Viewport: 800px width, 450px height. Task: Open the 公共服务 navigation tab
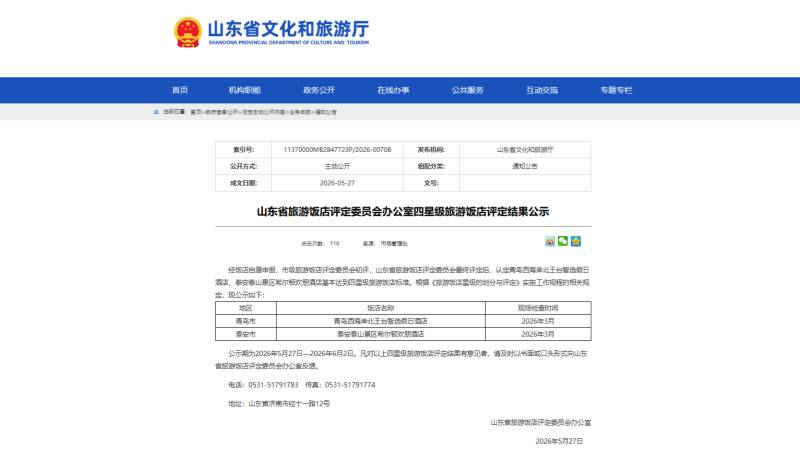[x=467, y=90]
